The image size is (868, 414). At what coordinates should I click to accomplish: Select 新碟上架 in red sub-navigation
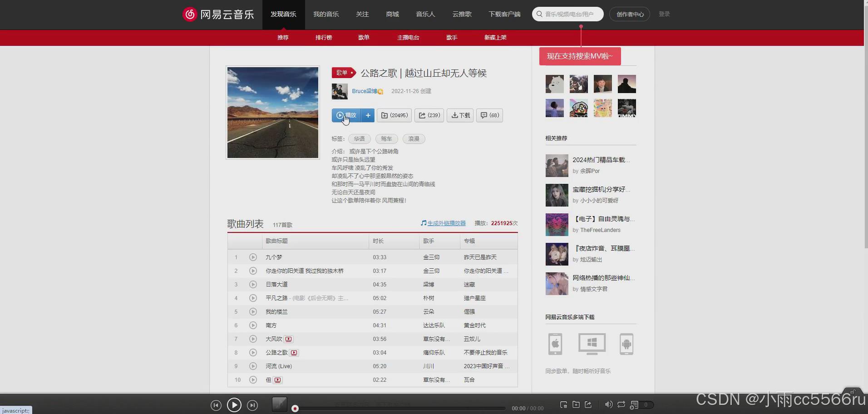pyautogui.click(x=495, y=38)
